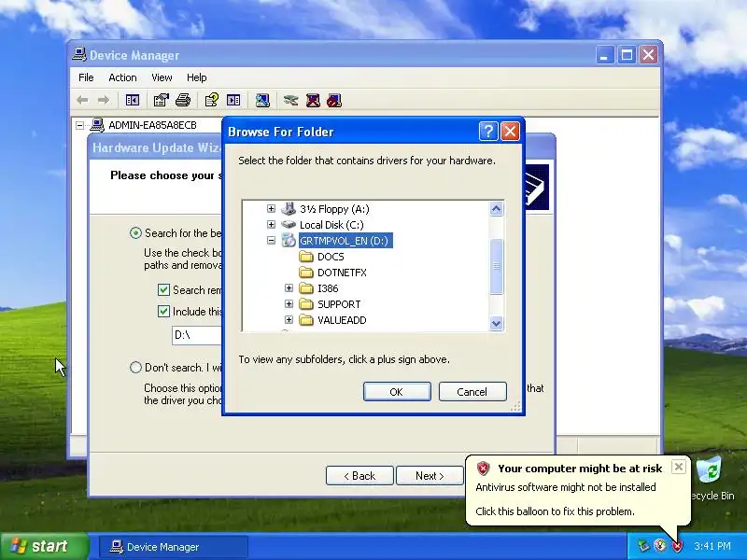
Task: Go back using Device Manager toolbar arrow
Action: click(82, 100)
